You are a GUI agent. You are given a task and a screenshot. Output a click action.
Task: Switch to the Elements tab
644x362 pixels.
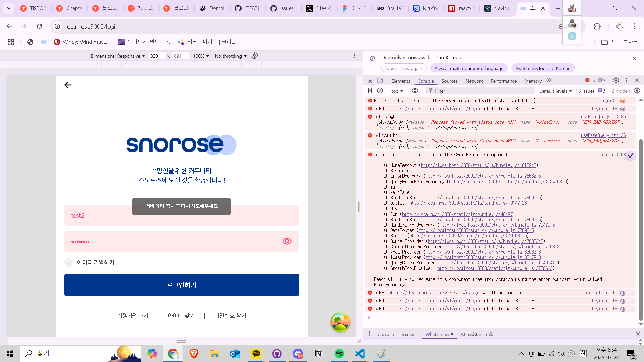[x=400, y=81]
